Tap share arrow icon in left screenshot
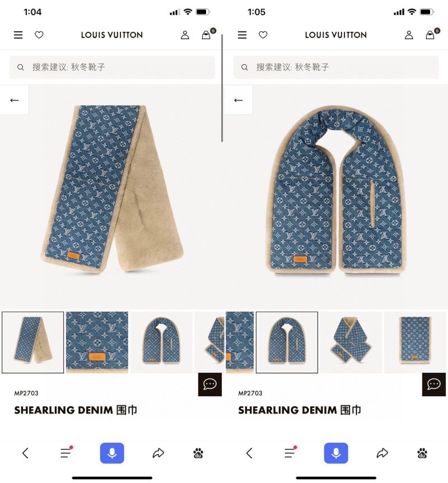This screenshot has width=448, height=483. tap(158, 453)
